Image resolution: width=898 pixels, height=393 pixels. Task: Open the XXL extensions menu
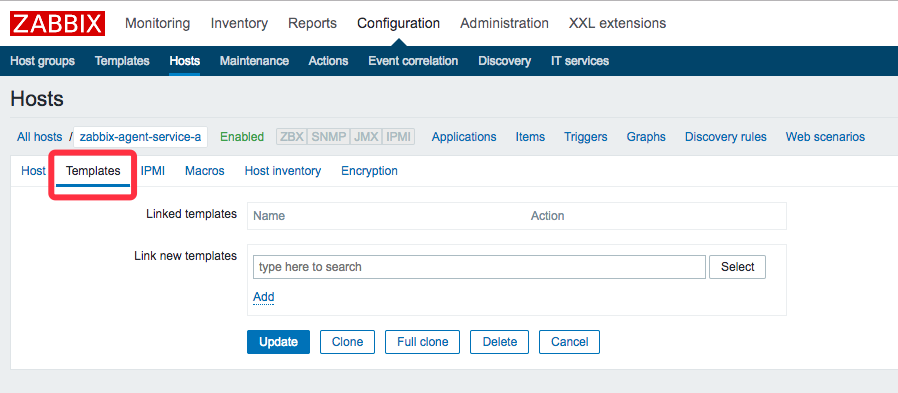[617, 23]
